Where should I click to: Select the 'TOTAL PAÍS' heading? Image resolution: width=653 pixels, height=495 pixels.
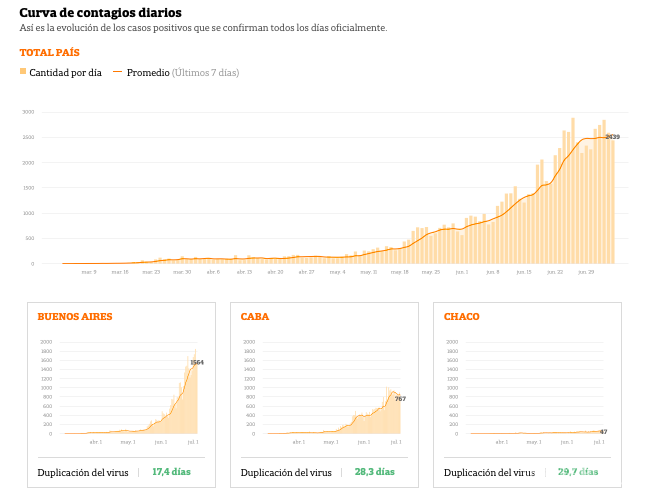point(50,52)
